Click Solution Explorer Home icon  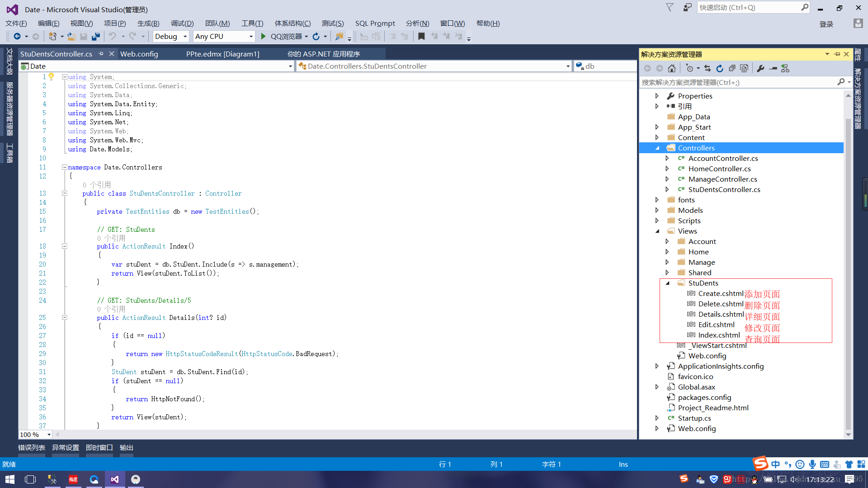pos(672,69)
